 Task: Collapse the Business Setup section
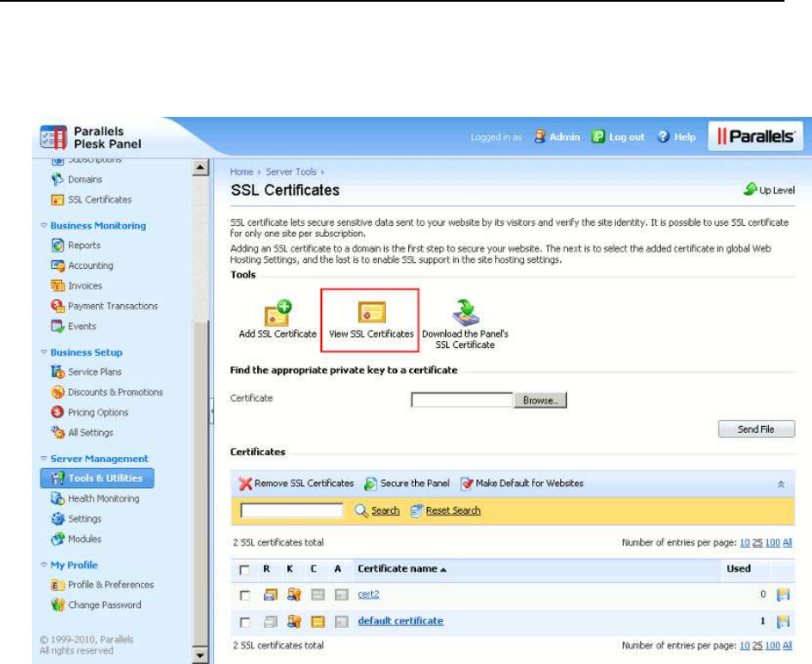click(x=44, y=352)
